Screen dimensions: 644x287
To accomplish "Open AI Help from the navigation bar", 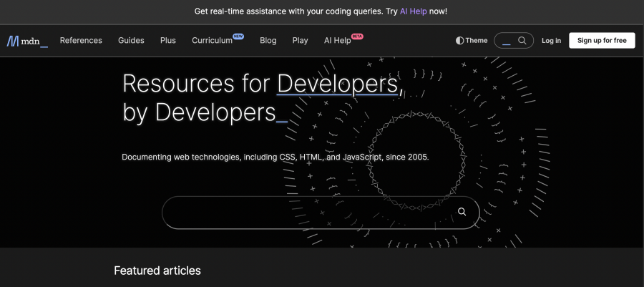I will 337,40.
